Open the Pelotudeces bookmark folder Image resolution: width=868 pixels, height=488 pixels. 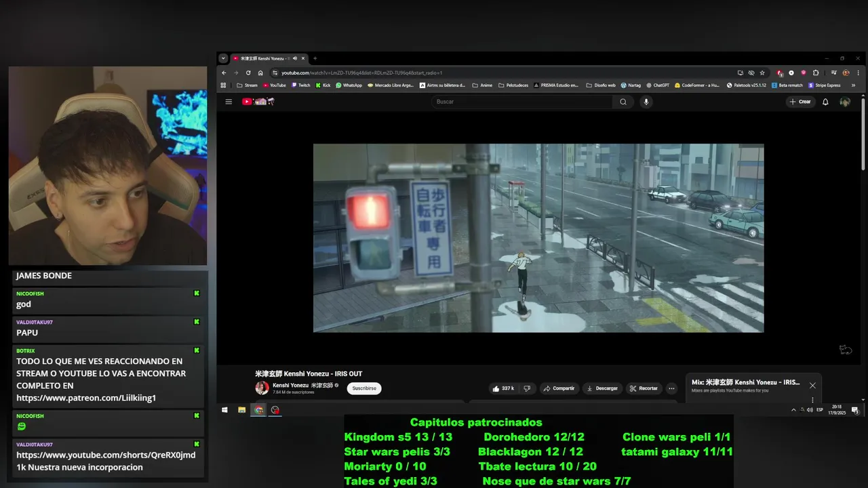point(513,85)
